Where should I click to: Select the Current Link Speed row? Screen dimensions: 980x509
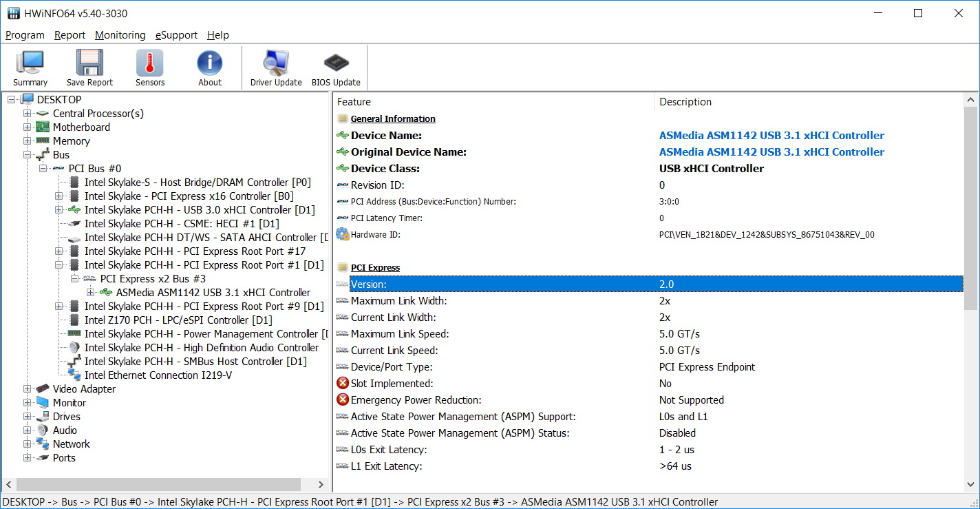pos(649,351)
